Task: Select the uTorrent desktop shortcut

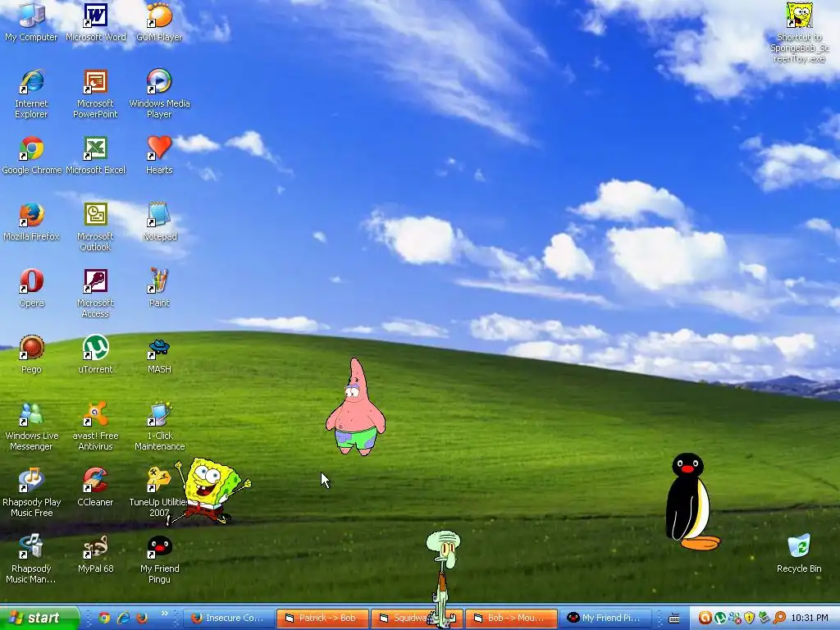Action: point(95,354)
